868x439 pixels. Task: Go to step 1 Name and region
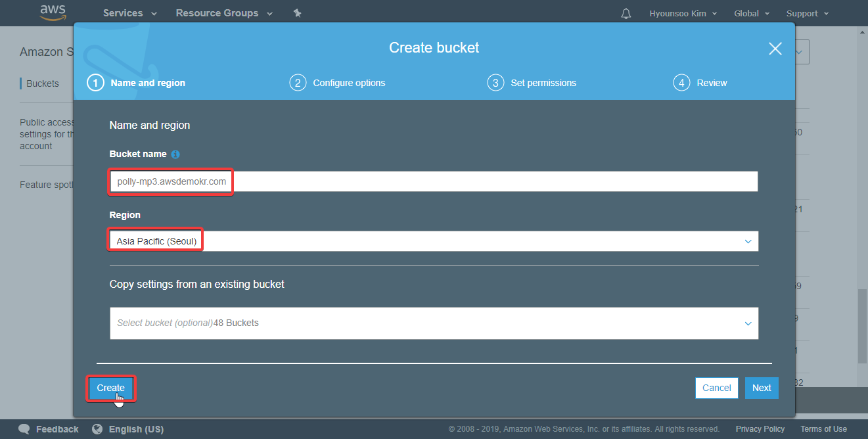click(x=137, y=83)
